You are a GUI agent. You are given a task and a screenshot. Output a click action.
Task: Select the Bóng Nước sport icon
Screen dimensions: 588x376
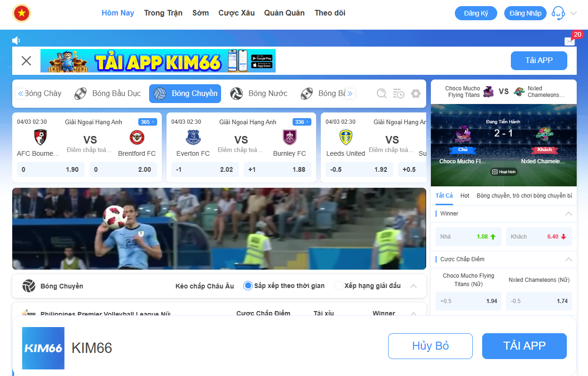[236, 94]
